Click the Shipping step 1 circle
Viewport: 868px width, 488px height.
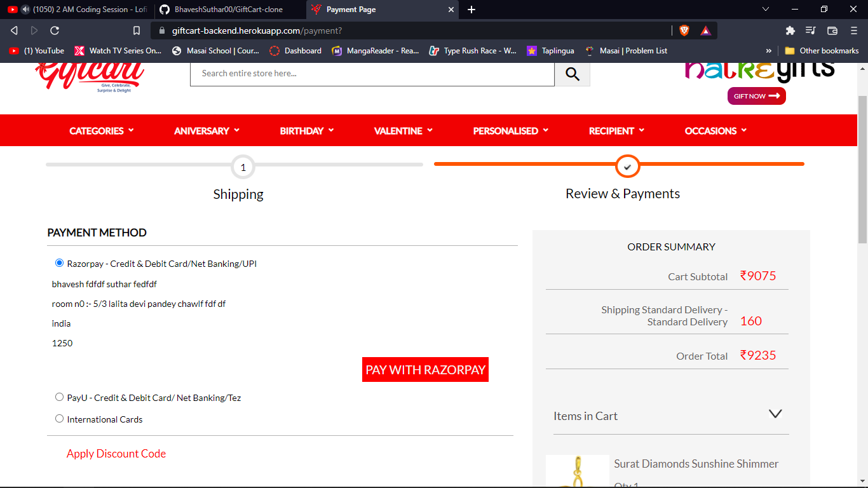point(243,168)
